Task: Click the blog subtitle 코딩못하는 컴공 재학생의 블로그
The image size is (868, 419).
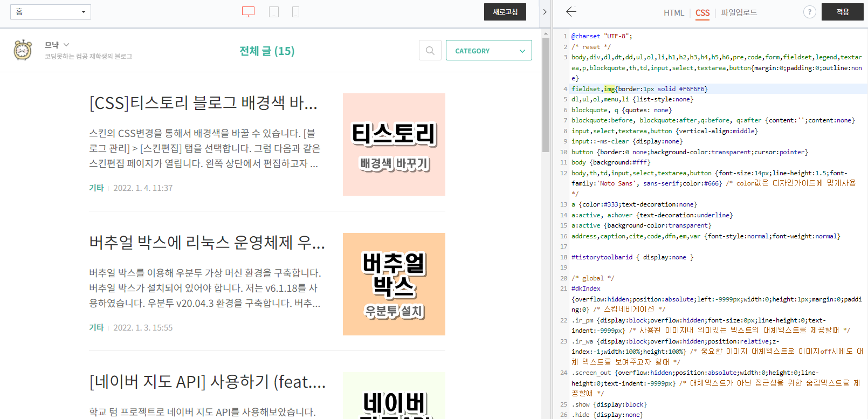Action: (x=88, y=56)
